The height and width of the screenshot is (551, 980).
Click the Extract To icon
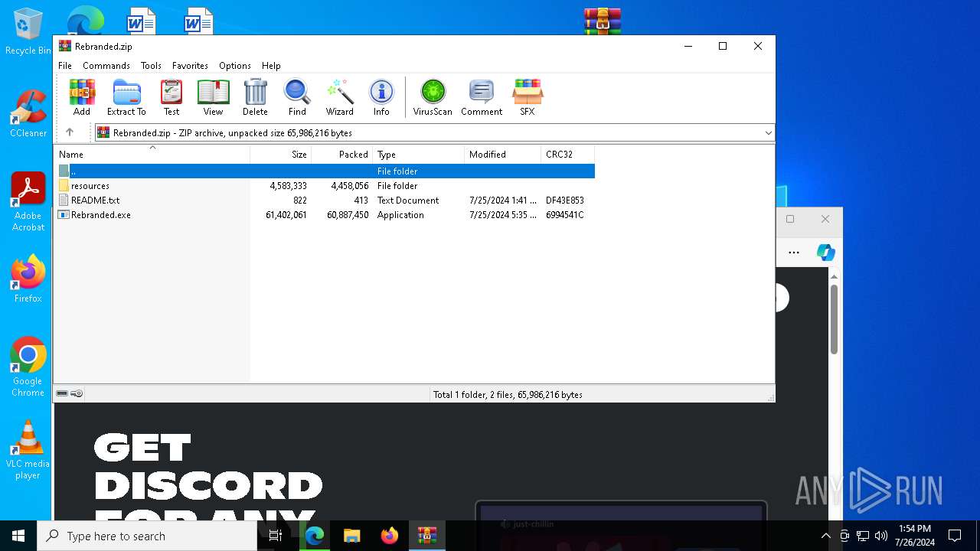coord(126,97)
